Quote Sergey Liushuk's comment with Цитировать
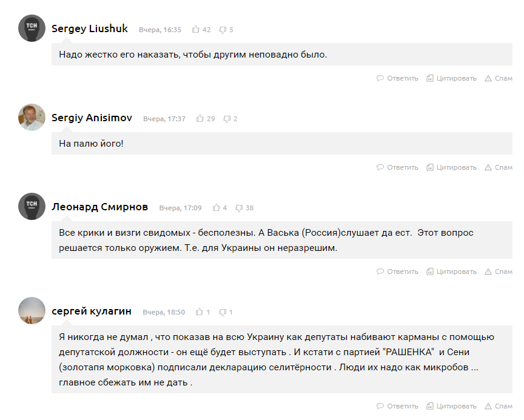Screen dimensions: 524x420 tap(451, 78)
